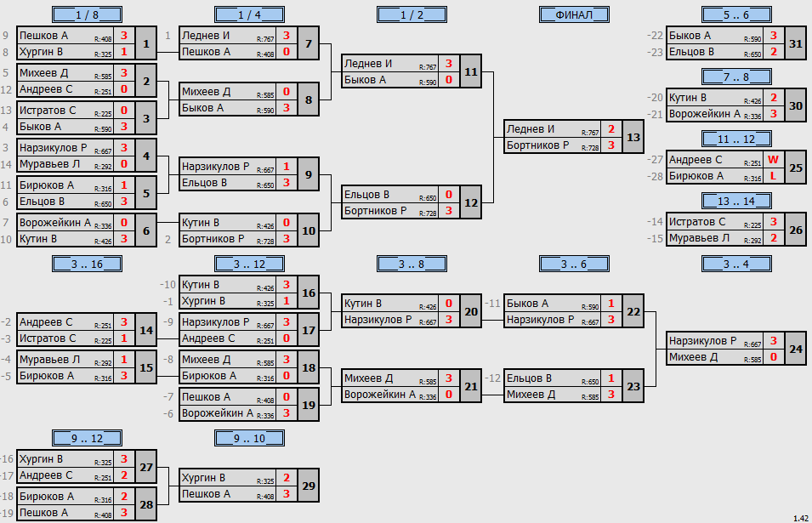Click Пешков А in match 29
This screenshot has width=812, height=523.
click(206, 494)
